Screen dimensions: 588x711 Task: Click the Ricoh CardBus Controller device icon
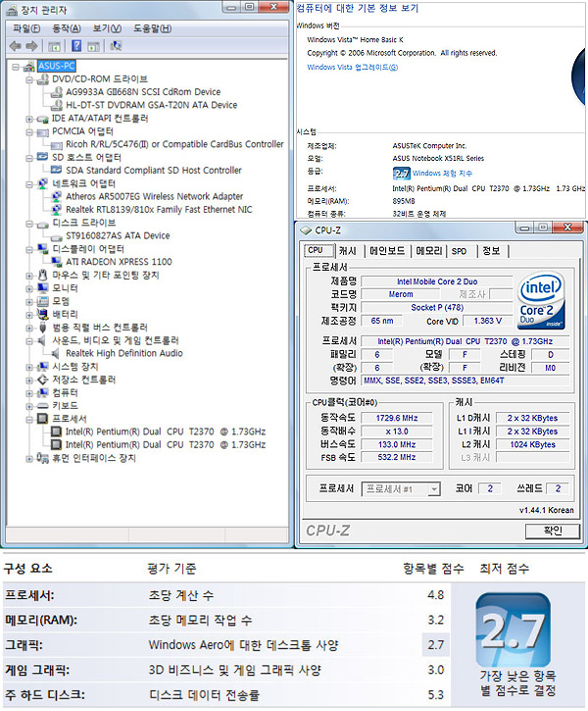point(57,144)
